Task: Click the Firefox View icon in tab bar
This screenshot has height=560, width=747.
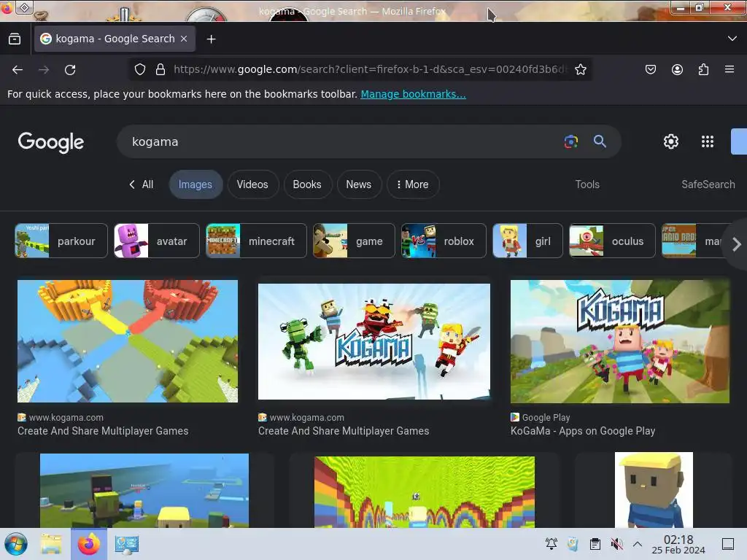Action: pyautogui.click(x=15, y=39)
